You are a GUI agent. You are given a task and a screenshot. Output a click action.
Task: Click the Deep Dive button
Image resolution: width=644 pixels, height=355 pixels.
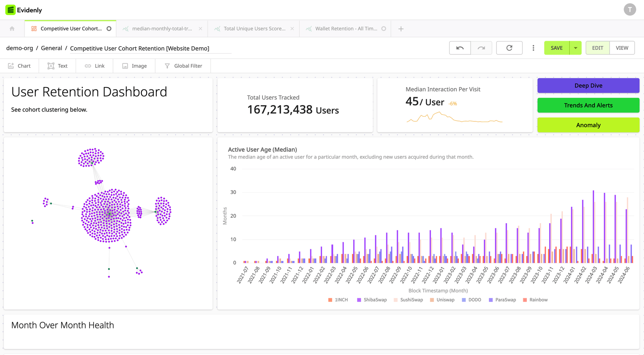tap(588, 86)
